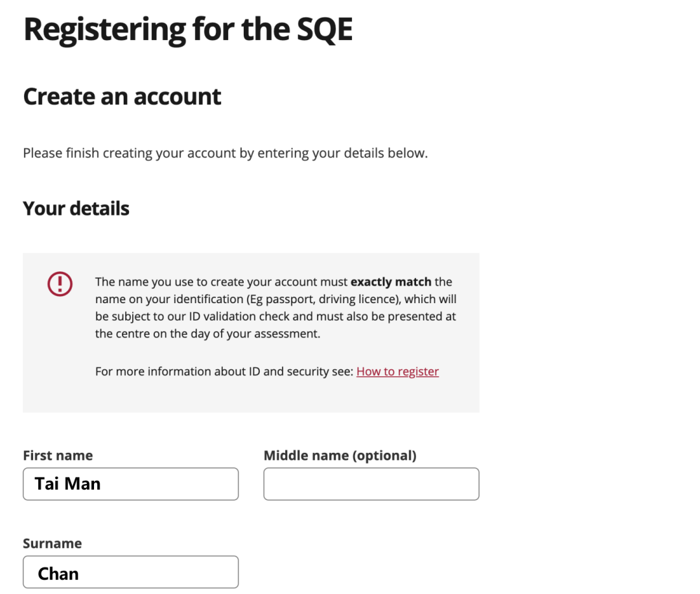Click the First name label
The width and height of the screenshot is (700, 594).
(x=58, y=455)
